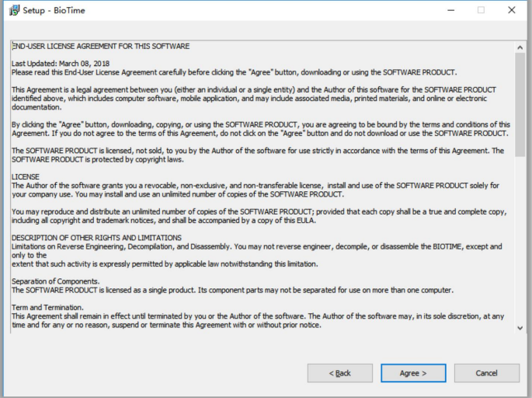Abort the installation with the Cancel button
Image resolution: width=532 pixels, height=398 pixels.
pyautogui.click(x=486, y=373)
